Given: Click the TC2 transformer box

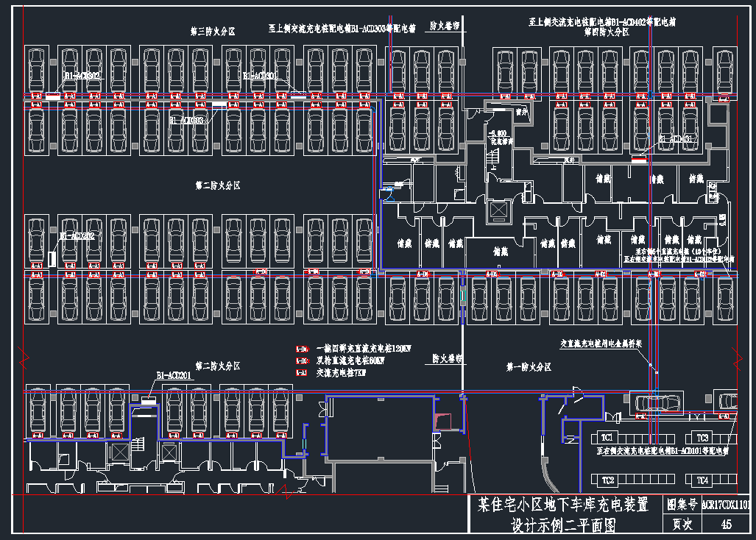Looking at the screenshot, I should [607, 480].
